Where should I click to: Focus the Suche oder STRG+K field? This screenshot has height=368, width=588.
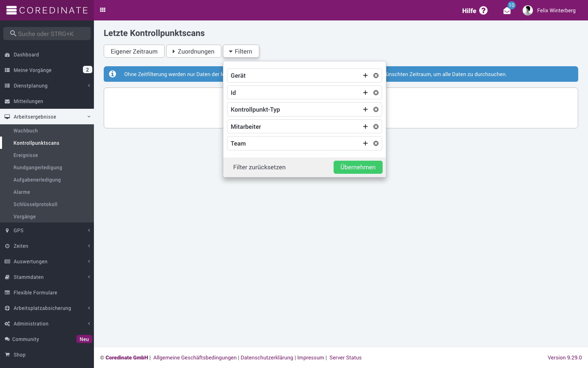[47, 34]
